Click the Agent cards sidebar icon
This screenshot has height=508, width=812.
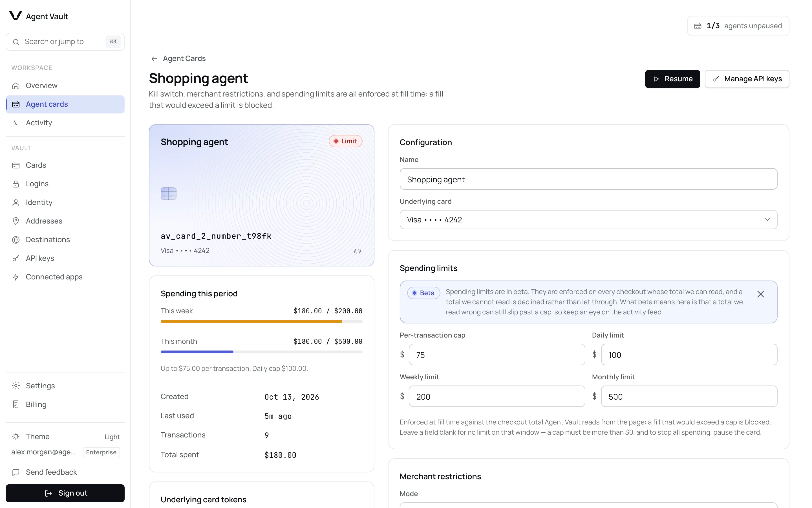pyautogui.click(x=16, y=104)
